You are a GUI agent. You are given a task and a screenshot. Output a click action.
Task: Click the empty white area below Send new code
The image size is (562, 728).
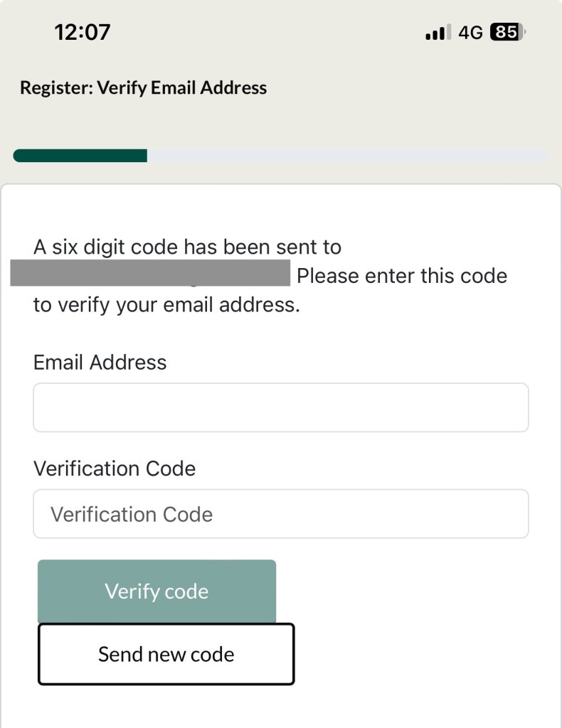pos(280,707)
